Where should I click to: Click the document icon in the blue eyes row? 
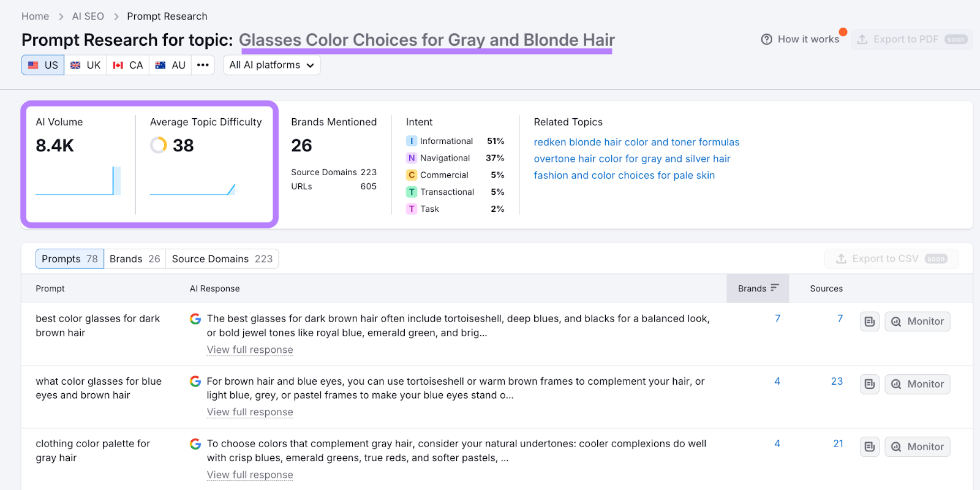click(869, 384)
